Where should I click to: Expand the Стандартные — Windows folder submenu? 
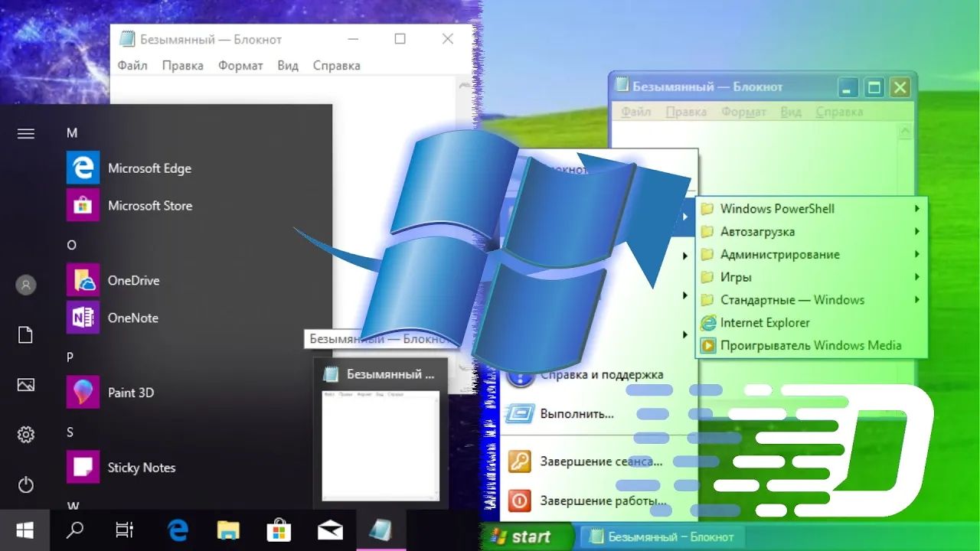tap(812, 300)
